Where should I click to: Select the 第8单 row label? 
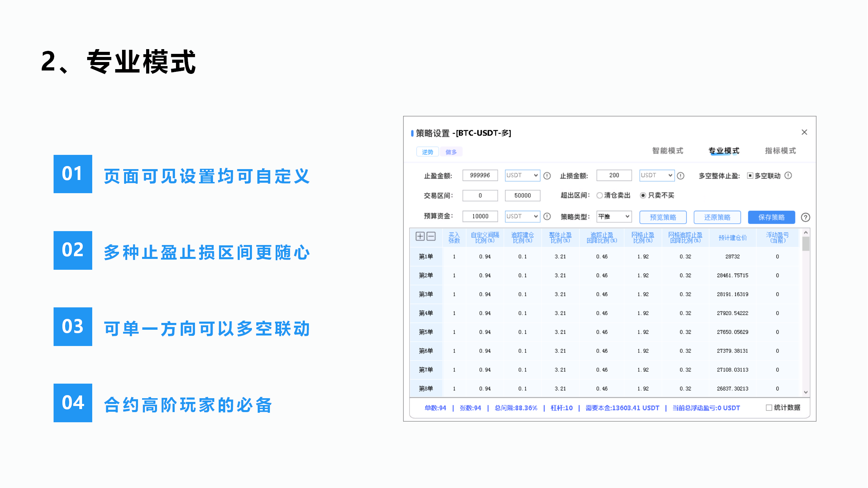(x=426, y=388)
